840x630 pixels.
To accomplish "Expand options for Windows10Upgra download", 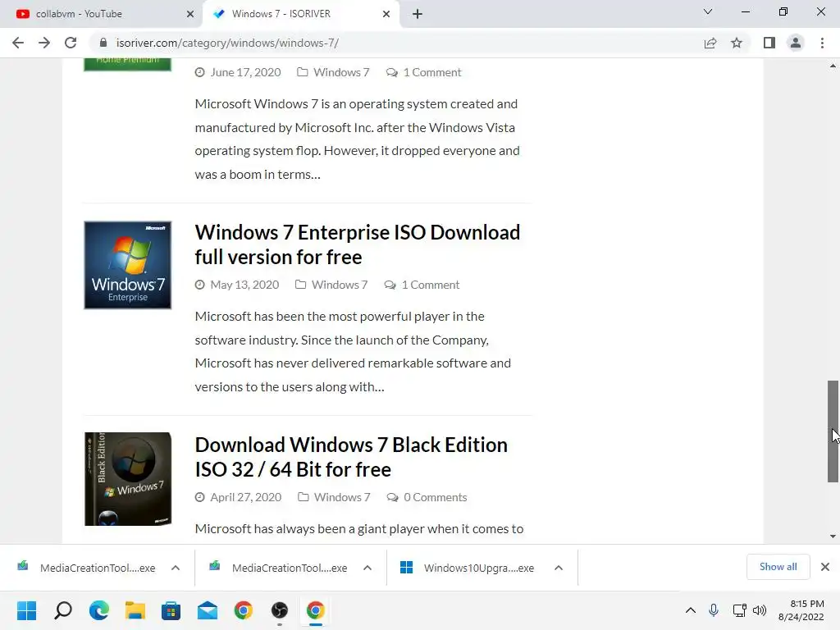I will point(558,568).
